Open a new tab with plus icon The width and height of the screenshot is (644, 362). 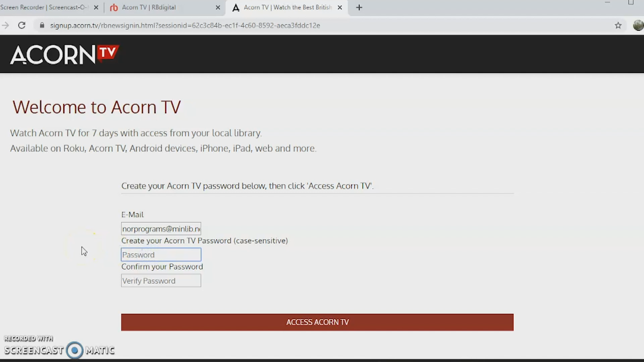[359, 7]
